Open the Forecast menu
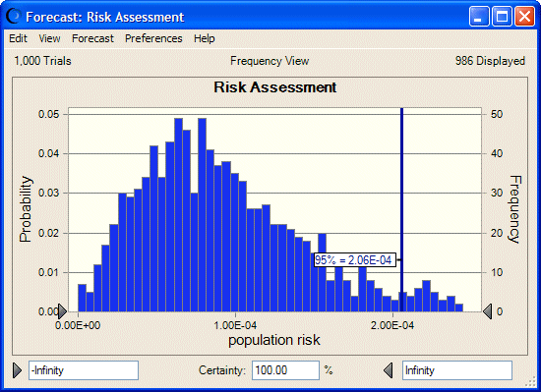The height and width of the screenshot is (392, 541). click(x=92, y=38)
